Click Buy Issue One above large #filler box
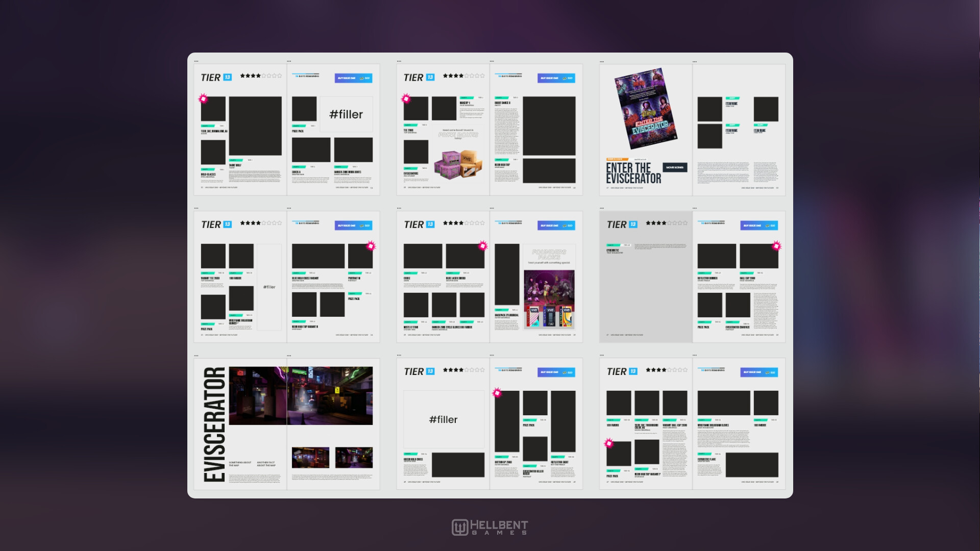The width and height of the screenshot is (980, 551). pos(353,78)
